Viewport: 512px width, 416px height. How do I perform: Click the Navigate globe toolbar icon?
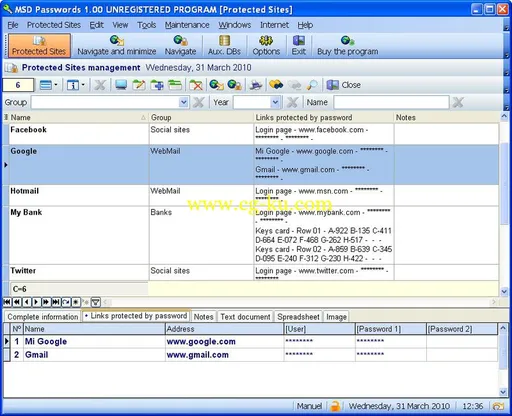pyautogui.click(x=180, y=46)
